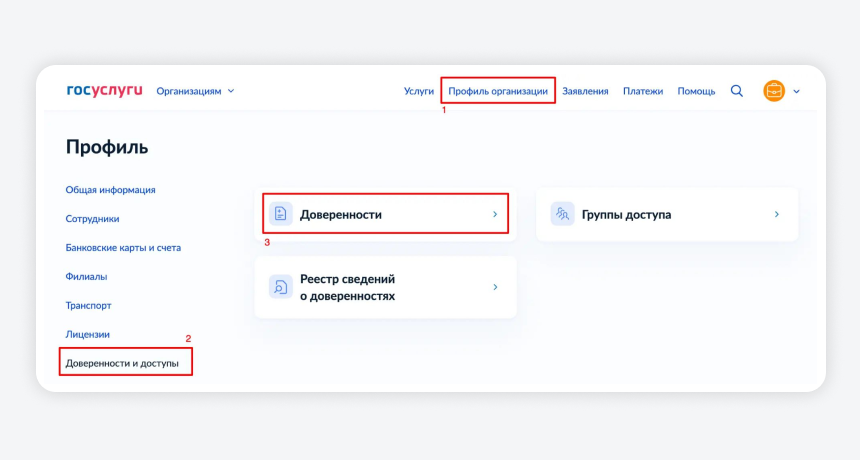The width and height of the screenshot is (860, 460).
Task: Select Сотрудники in the sidebar
Action: click(x=92, y=219)
